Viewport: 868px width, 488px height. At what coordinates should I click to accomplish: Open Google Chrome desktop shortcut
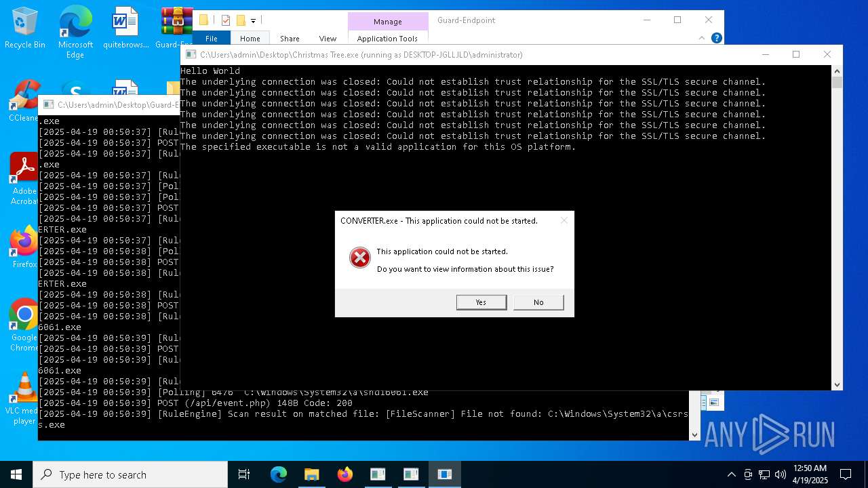[x=24, y=325]
